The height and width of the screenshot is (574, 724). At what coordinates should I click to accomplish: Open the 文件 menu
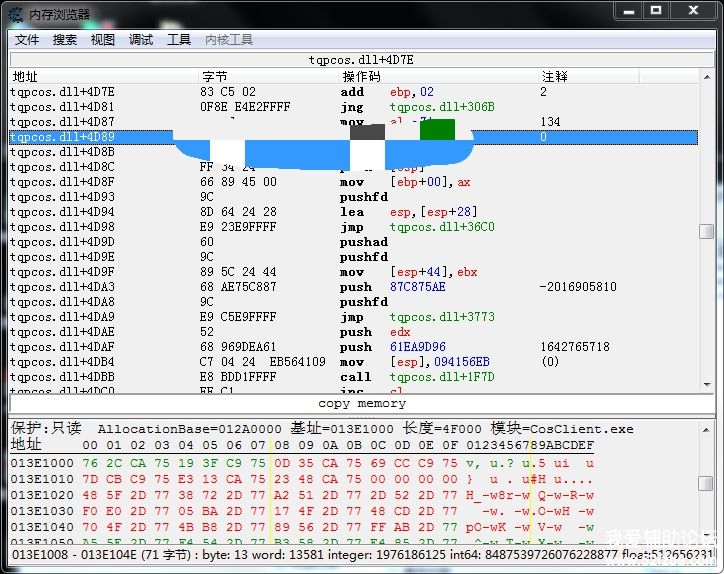pyautogui.click(x=27, y=40)
